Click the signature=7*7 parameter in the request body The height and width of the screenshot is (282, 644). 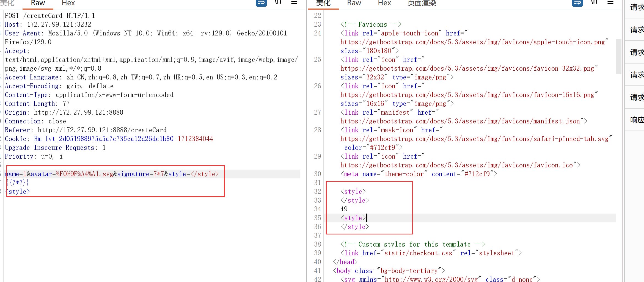[141, 174]
